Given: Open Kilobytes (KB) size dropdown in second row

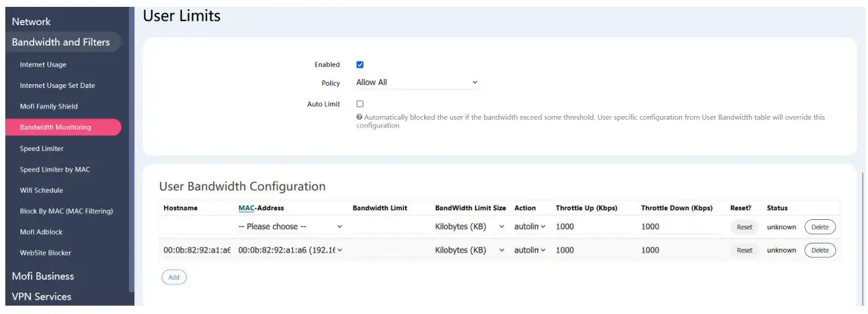Looking at the screenshot, I should [x=470, y=250].
